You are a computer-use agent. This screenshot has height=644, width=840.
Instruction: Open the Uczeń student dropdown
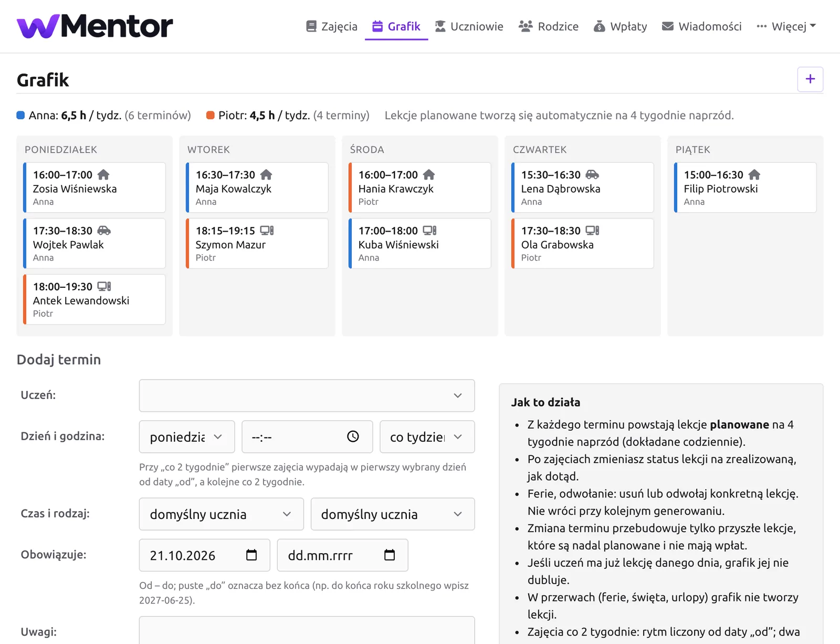click(x=307, y=396)
